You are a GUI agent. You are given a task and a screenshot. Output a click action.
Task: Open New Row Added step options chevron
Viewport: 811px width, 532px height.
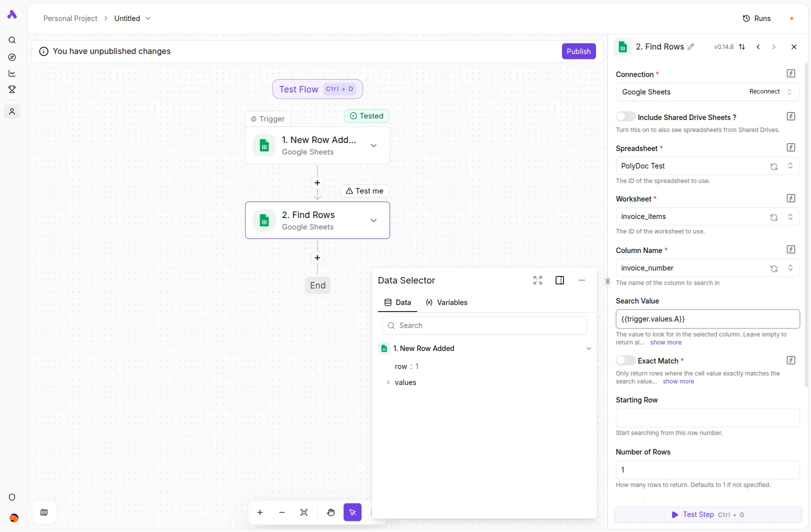(x=373, y=145)
